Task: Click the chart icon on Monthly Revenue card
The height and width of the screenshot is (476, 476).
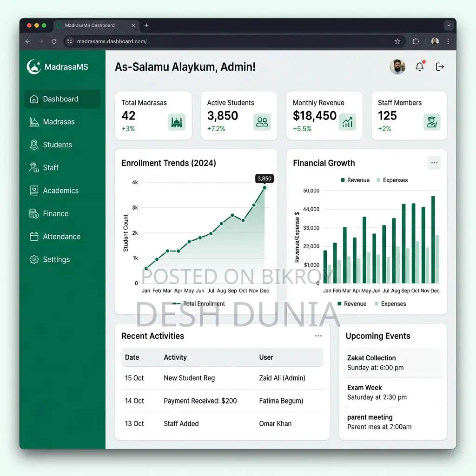Action: (x=347, y=122)
